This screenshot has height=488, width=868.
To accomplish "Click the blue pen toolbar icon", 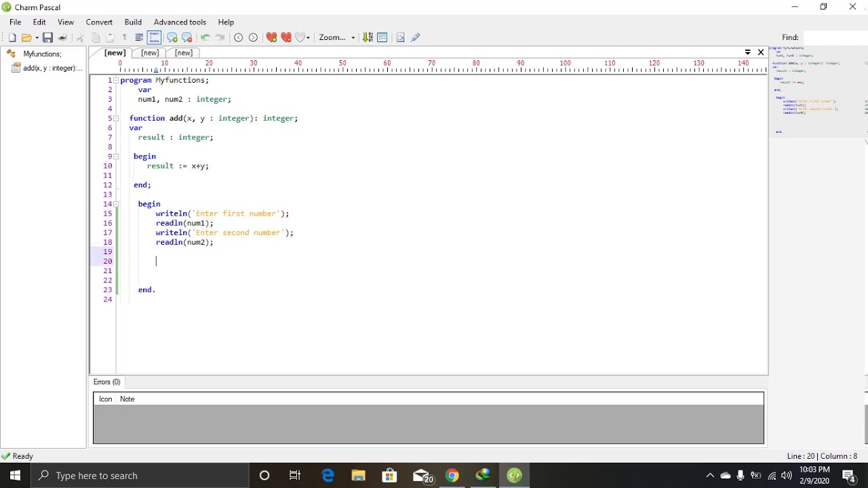I will (416, 38).
